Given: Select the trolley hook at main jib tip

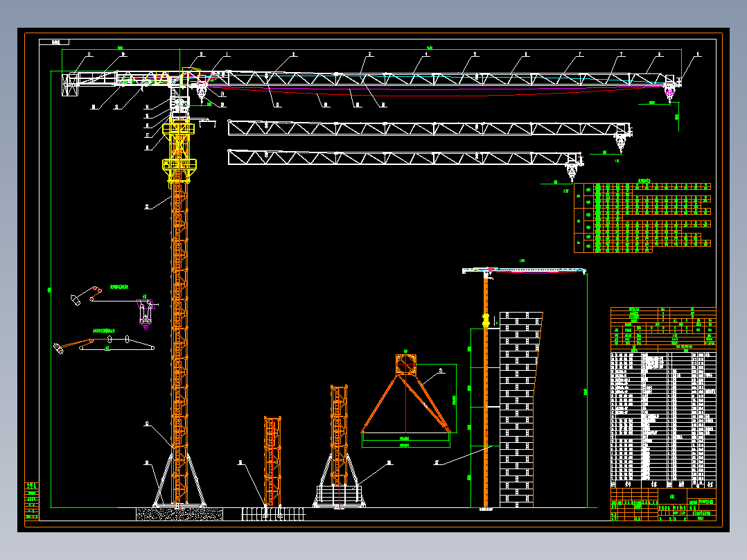Looking at the screenshot, I should [x=670, y=93].
